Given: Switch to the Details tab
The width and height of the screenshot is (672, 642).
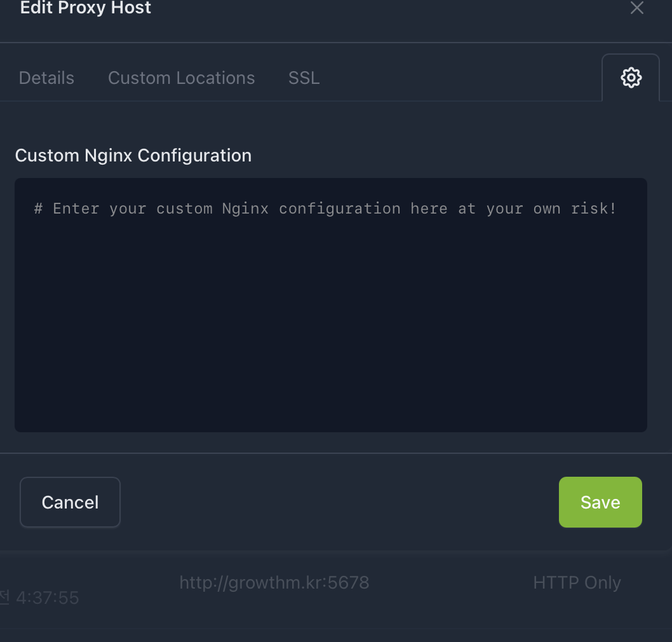Looking at the screenshot, I should tap(46, 78).
